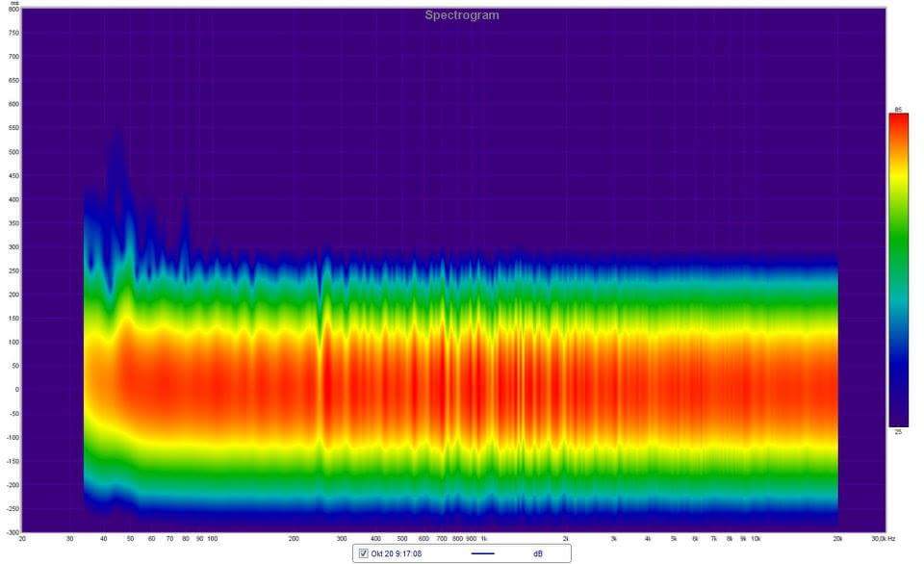Click the 2k label on frequency axis
Screen dimensions: 924x564
(x=565, y=539)
